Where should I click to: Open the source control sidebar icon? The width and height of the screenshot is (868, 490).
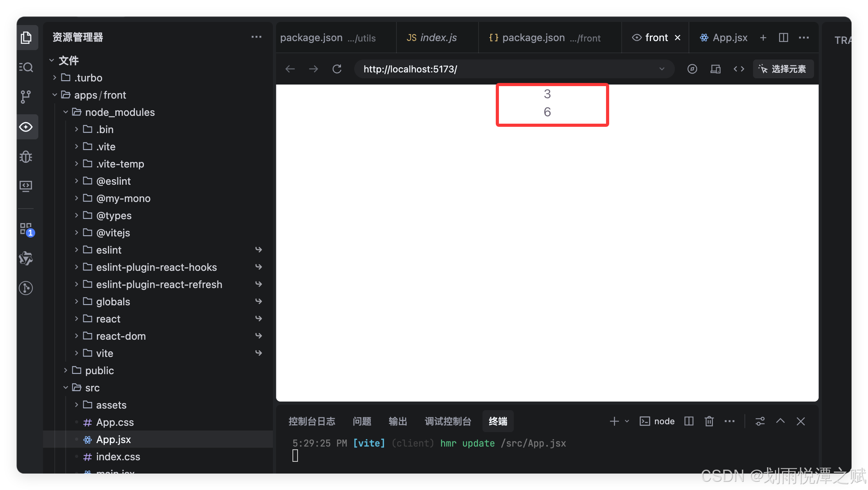(x=26, y=97)
